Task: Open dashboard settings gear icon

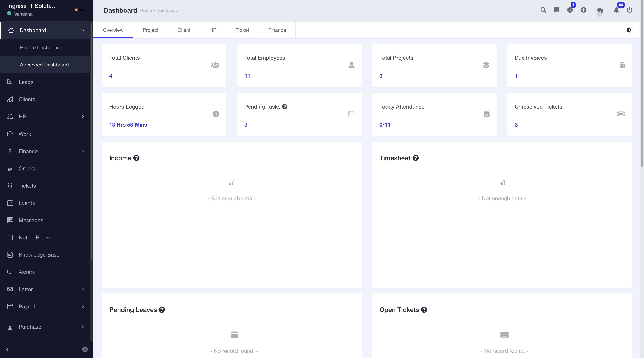Action: 629,30
